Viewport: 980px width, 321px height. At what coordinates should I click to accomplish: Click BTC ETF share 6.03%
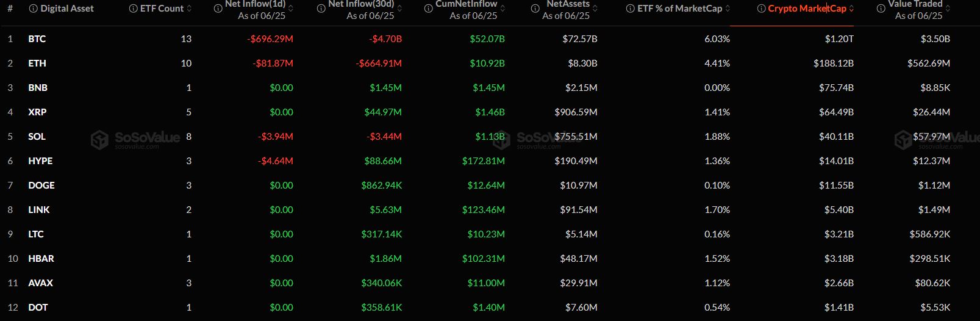click(x=717, y=38)
